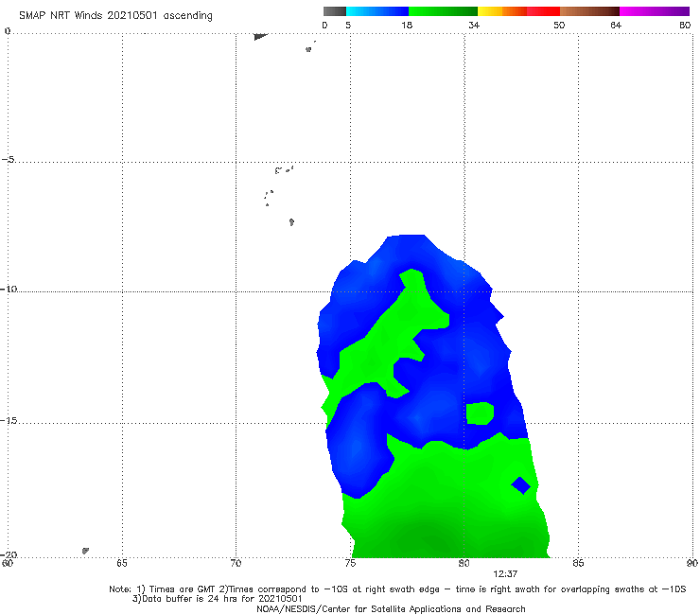The image size is (700, 615).
Task: Click the brown segment of the colorbar
Action: coord(589,11)
